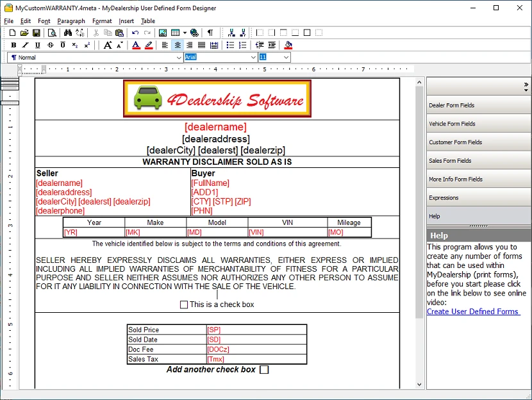The width and height of the screenshot is (532, 400).
Task: Open the Create User Defined Forms link
Action: tap(473, 312)
